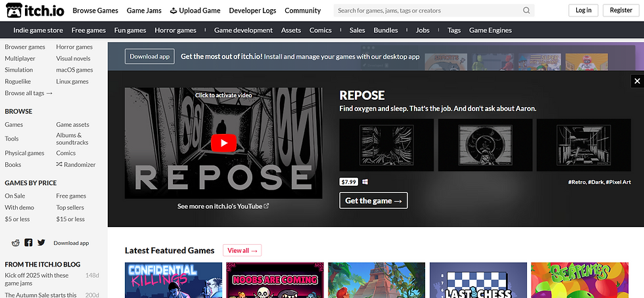
Task: Open Linux games sidebar link
Action: click(72, 81)
